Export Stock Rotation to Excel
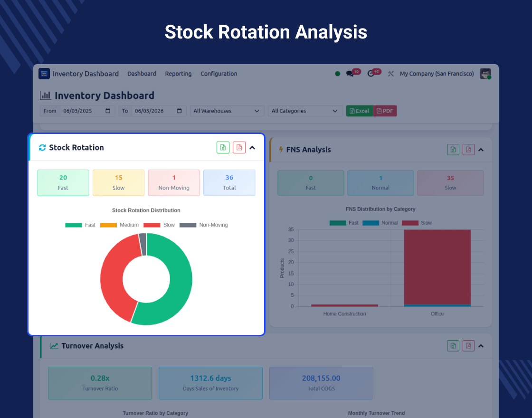This screenshot has height=418, width=532. click(x=223, y=147)
